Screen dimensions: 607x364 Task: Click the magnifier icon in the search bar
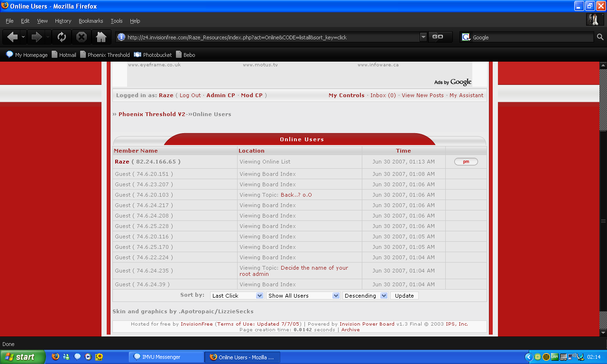coord(600,37)
